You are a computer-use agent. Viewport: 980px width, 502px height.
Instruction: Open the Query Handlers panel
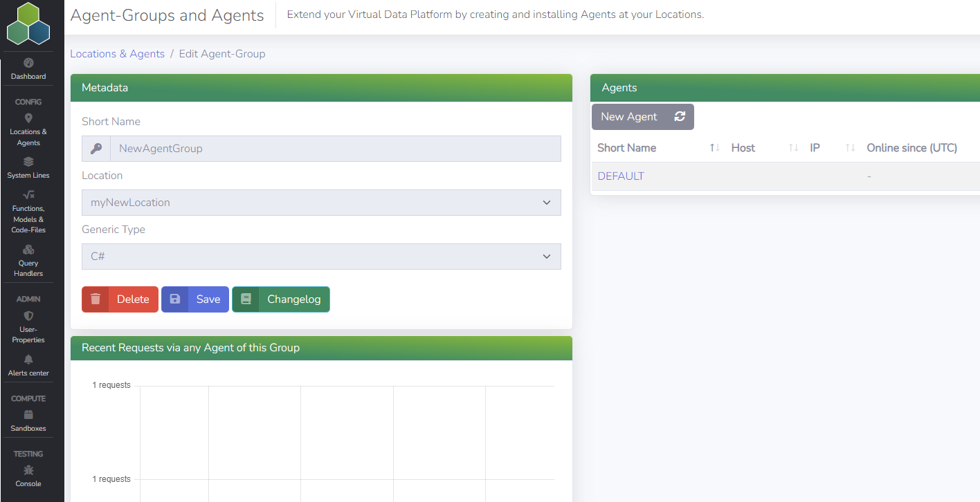coord(28,261)
